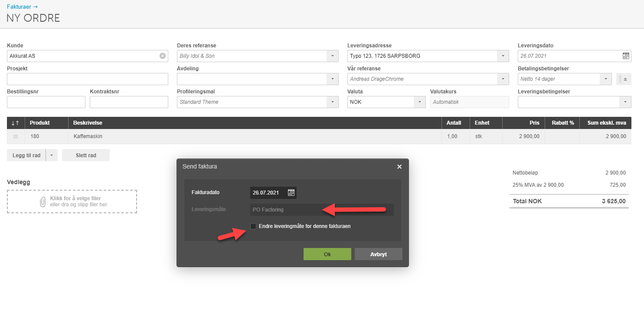Viewport: 644px width, 314px height.
Task: Select the Kaffemaskin description cell
Action: 255,136
